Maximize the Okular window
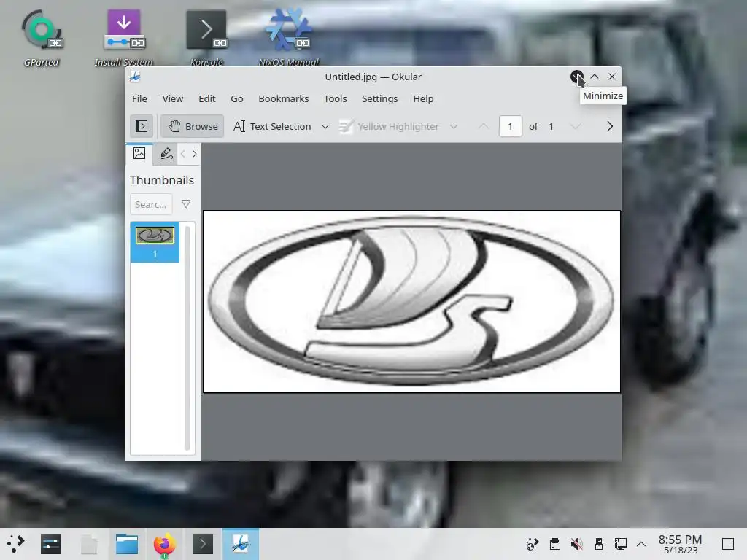Viewport: 747px width, 560px height. click(x=595, y=77)
